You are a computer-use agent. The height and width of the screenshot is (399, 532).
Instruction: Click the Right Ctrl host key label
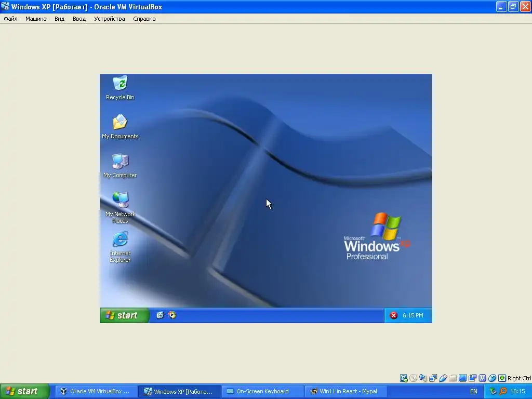pos(519,378)
